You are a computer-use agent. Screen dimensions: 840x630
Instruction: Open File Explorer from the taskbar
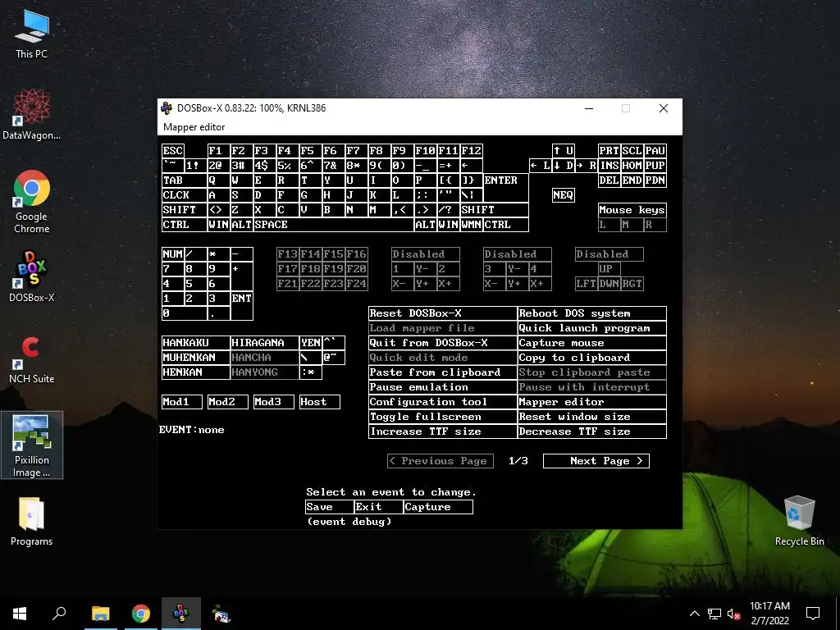(100, 614)
